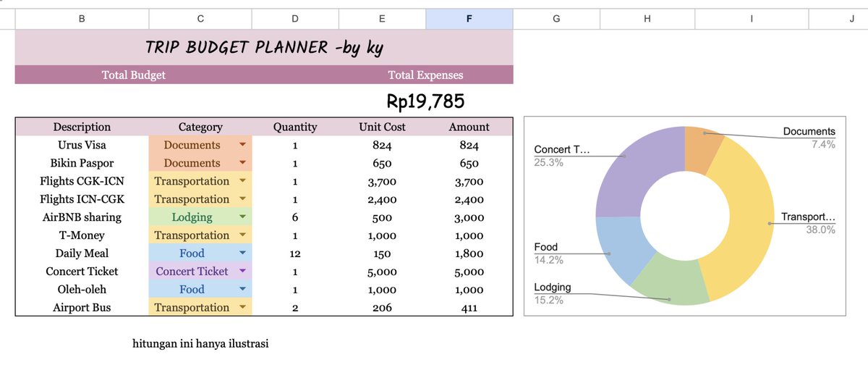Select the Daily Meal description cell
The width and height of the screenshot is (868, 365).
82,253
